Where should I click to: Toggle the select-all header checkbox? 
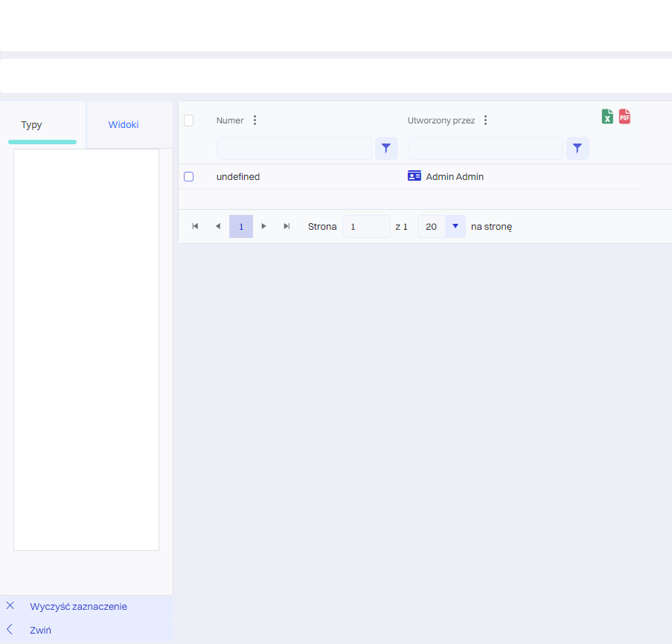188,120
